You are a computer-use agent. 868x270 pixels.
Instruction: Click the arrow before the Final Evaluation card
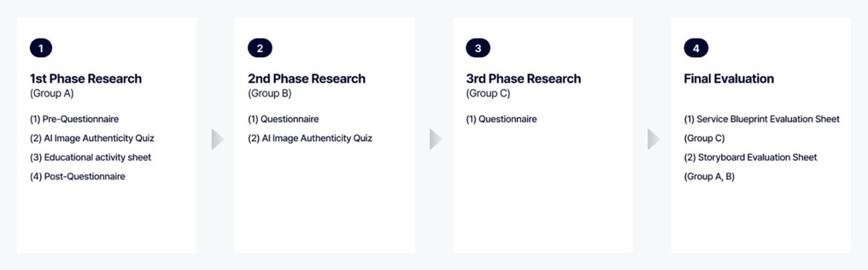pos(654,139)
